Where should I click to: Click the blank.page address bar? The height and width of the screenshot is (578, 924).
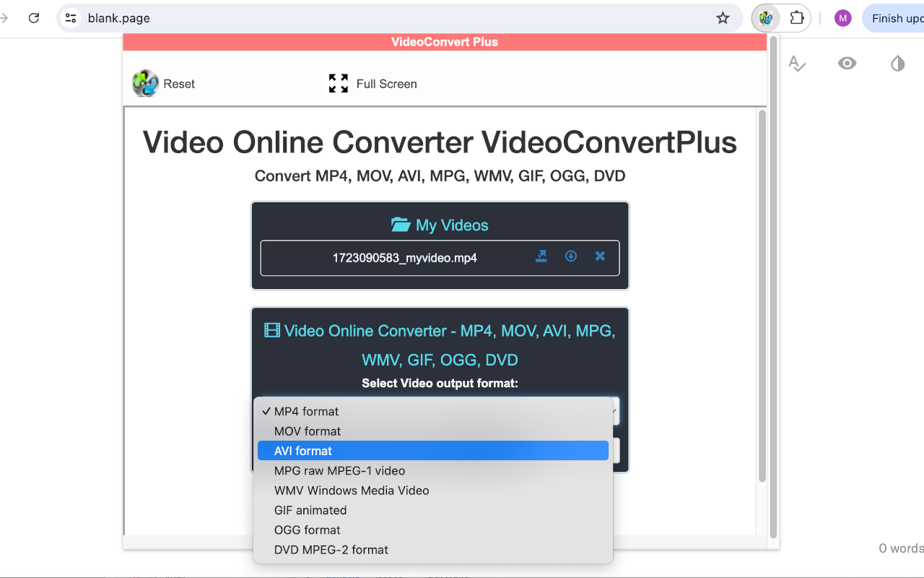tap(398, 18)
